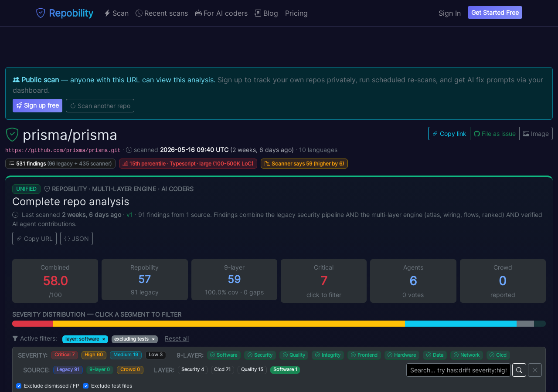558x392 pixels.
Task: Filter layer Cicd 71 chip
Action: [x=222, y=370]
